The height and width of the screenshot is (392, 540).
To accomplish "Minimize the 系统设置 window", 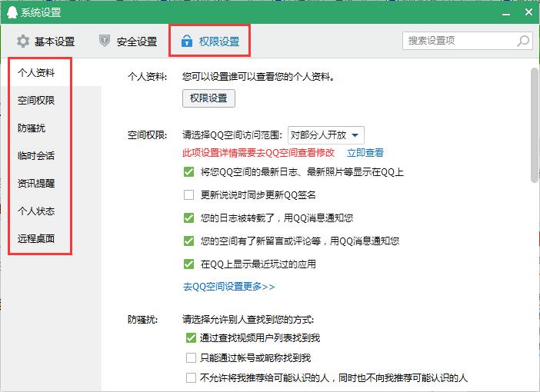I will [x=506, y=13].
